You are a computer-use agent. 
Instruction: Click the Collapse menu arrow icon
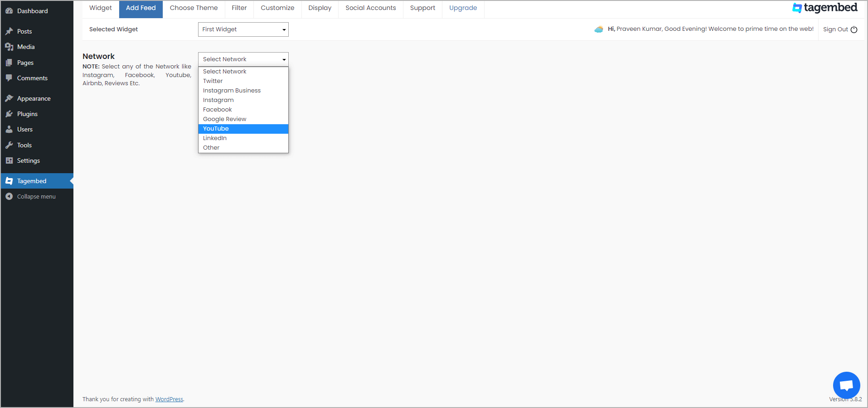(x=9, y=196)
